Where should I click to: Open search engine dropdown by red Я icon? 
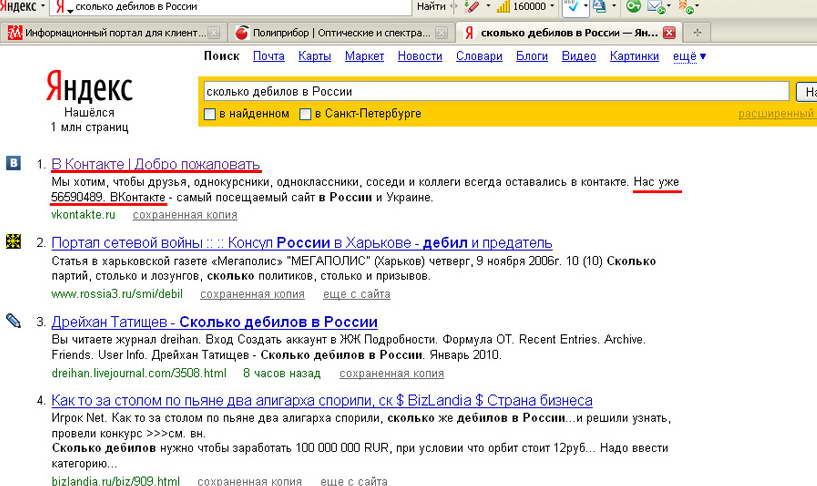point(70,10)
